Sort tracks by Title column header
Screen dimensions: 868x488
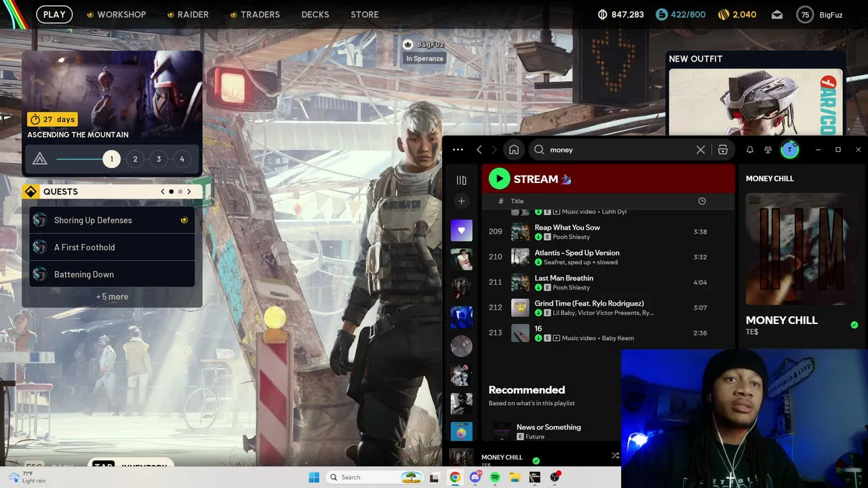pos(517,201)
